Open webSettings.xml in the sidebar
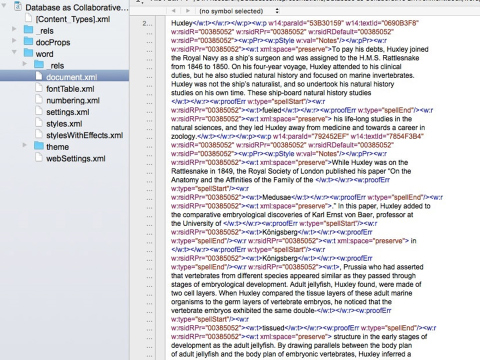This screenshot has width=480, height=360. 76,158
